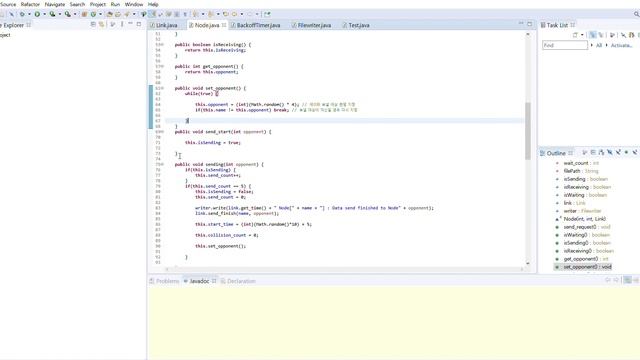The width and height of the screenshot is (640, 360).
Task: Toggle Sort in the Outline toolbar
Action: coord(602,152)
